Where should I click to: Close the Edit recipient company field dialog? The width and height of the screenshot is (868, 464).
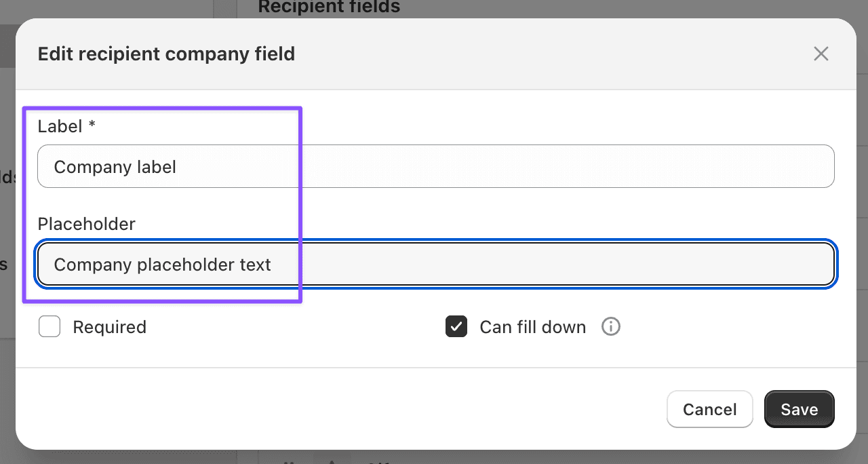click(x=821, y=54)
